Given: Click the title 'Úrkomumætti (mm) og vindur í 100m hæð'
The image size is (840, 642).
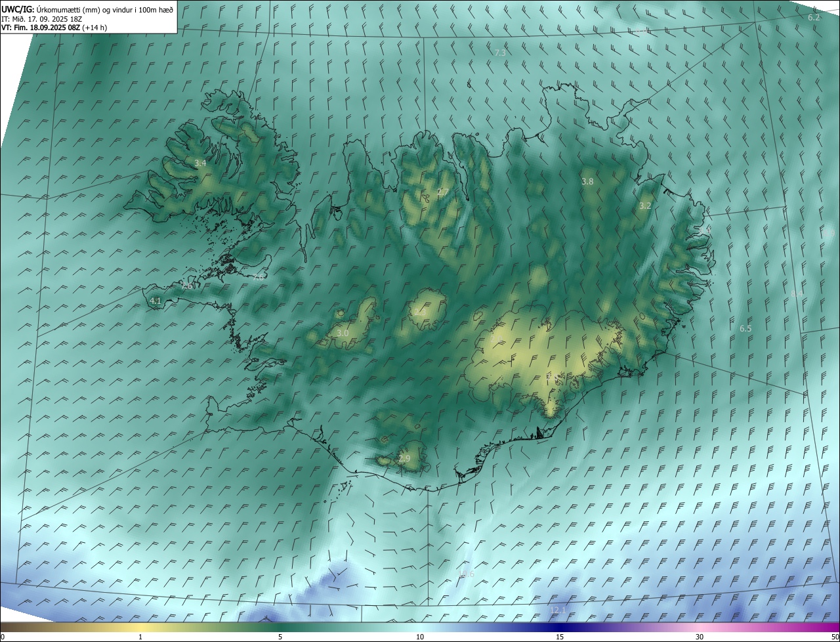Looking at the screenshot, I should point(105,9).
